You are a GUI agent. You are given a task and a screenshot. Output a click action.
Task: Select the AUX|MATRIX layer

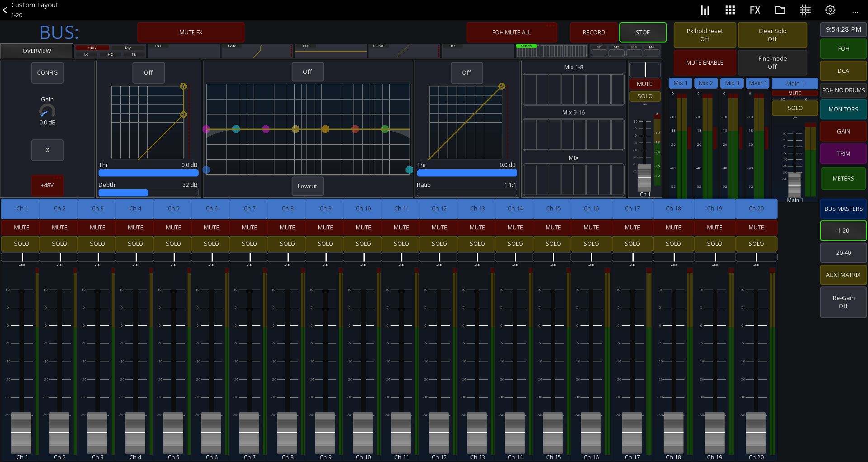click(843, 275)
